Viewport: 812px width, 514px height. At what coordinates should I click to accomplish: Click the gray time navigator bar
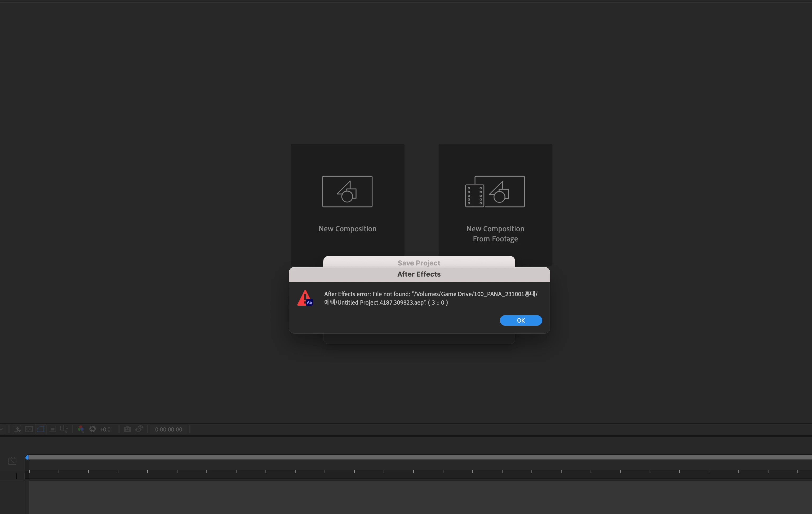[420, 457]
